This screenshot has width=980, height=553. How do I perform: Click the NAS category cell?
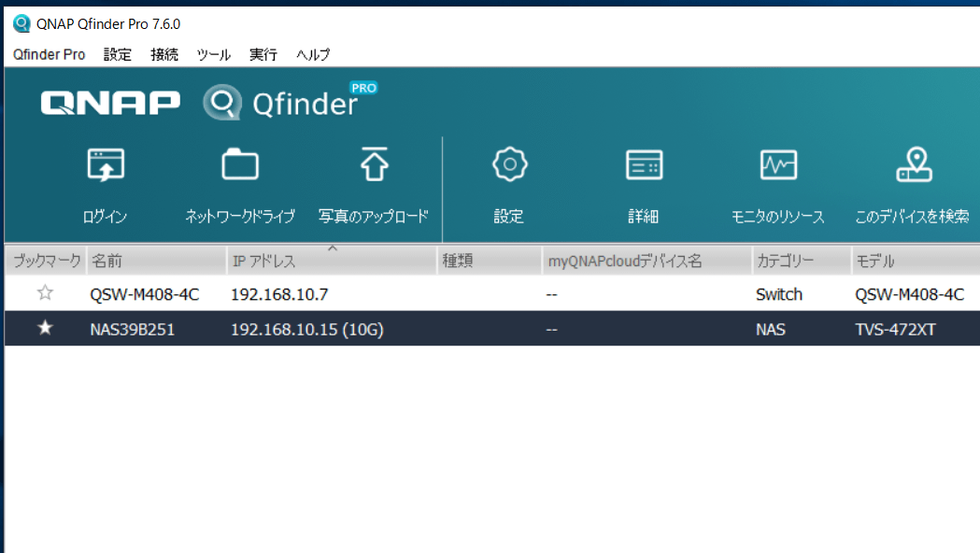click(x=770, y=330)
